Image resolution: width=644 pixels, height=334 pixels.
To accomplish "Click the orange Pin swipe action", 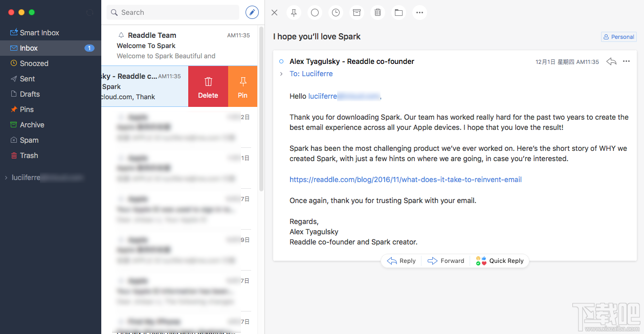I will [242, 86].
